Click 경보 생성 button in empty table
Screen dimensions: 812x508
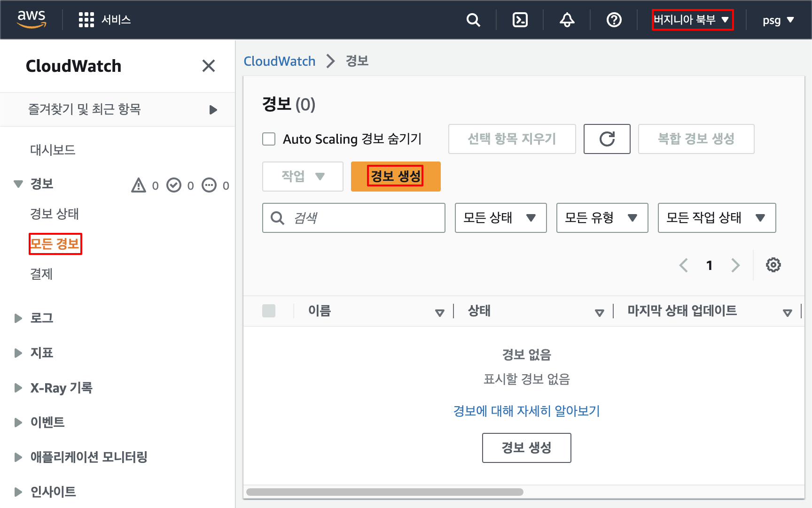click(x=527, y=448)
